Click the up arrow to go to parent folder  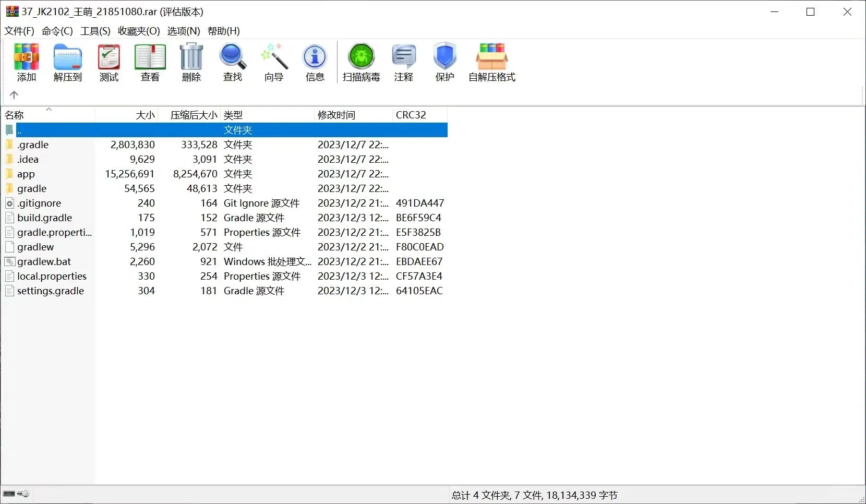[14, 94]
